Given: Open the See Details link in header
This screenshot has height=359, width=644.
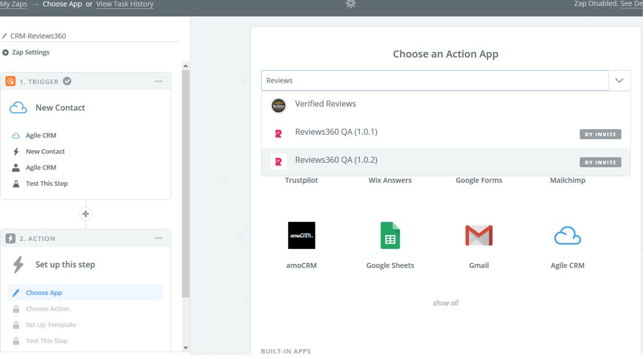Looking at the screenshot, I should click(631, 4).
